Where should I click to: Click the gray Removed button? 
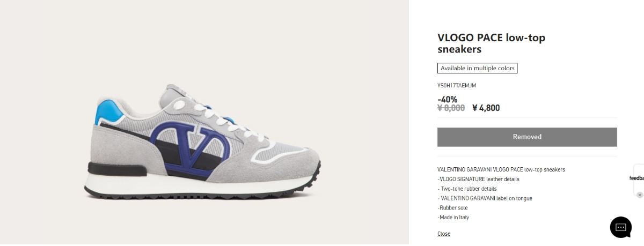click(x=527, y=137)
